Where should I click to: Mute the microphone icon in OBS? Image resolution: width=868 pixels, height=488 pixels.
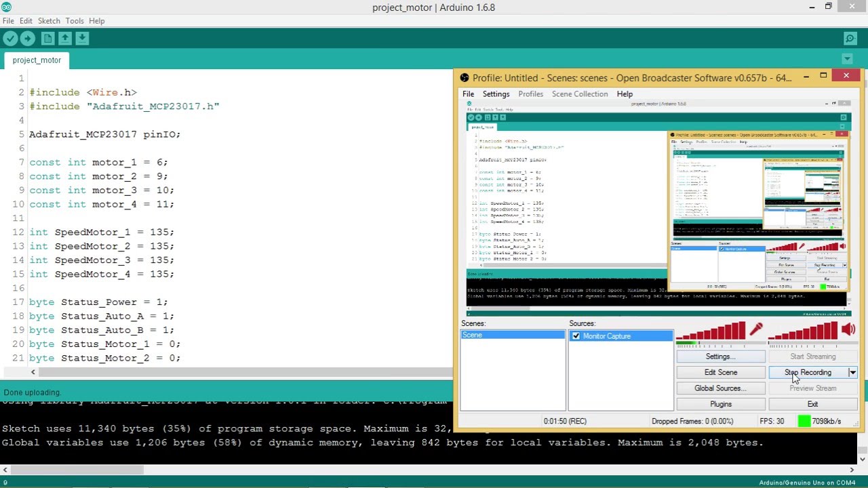point(756,330)
